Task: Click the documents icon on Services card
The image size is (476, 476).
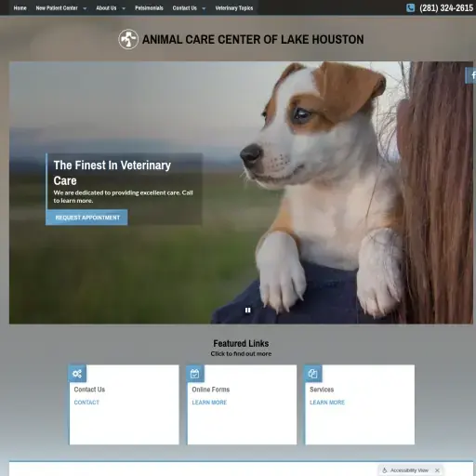Action: pos(312,374)
